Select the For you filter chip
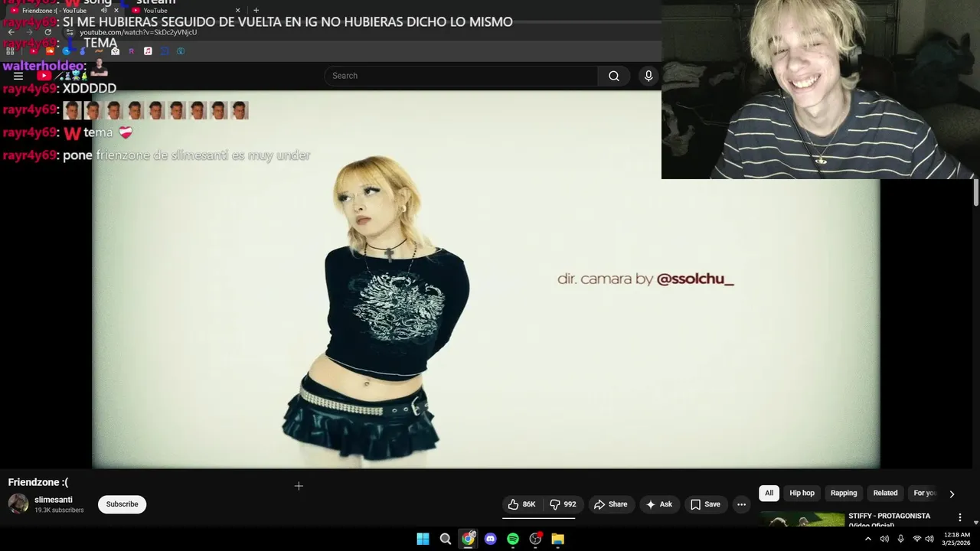 tap(924, 493)
